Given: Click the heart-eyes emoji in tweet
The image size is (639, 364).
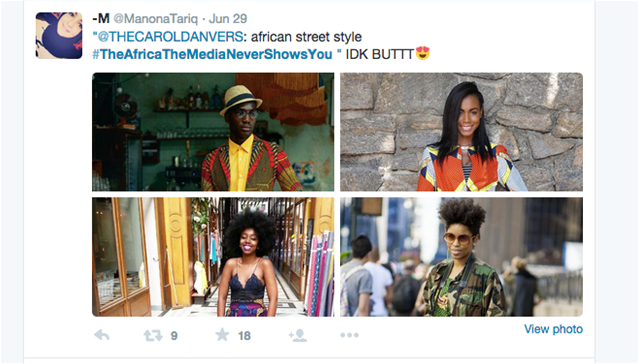Looking at the screenshot, I should point(423,54).
